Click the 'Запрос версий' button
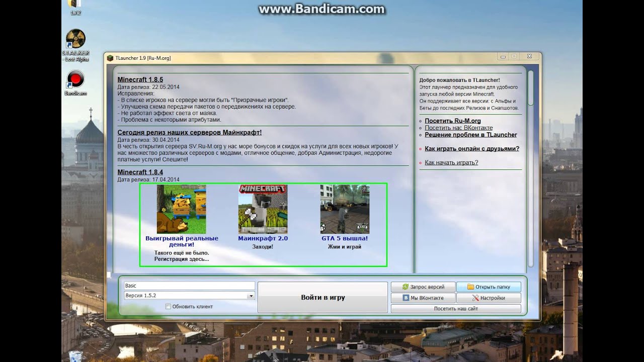This screenshot has height=362, width=644. coord(423,287)
